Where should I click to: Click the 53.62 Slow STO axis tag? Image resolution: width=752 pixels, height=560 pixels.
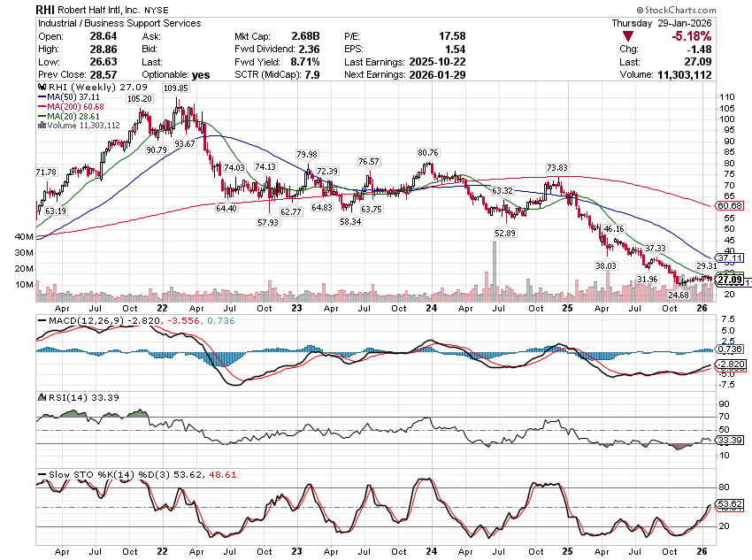[728, 504]
